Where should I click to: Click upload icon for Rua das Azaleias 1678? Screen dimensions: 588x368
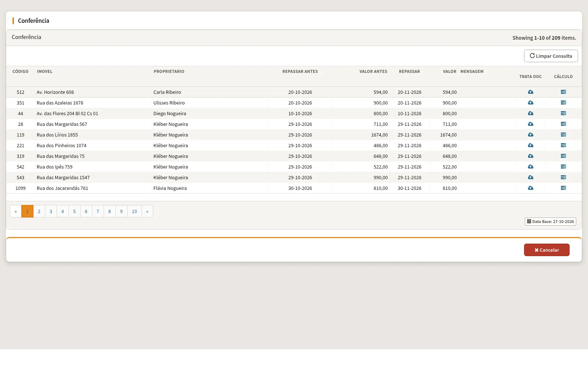[x=531, y=103]
